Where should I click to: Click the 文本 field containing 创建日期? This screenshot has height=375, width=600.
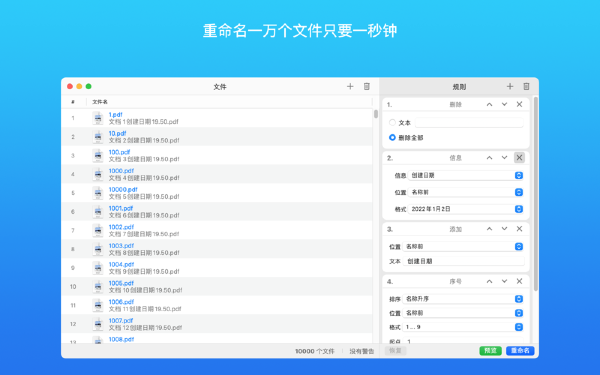tap(463, 261)
